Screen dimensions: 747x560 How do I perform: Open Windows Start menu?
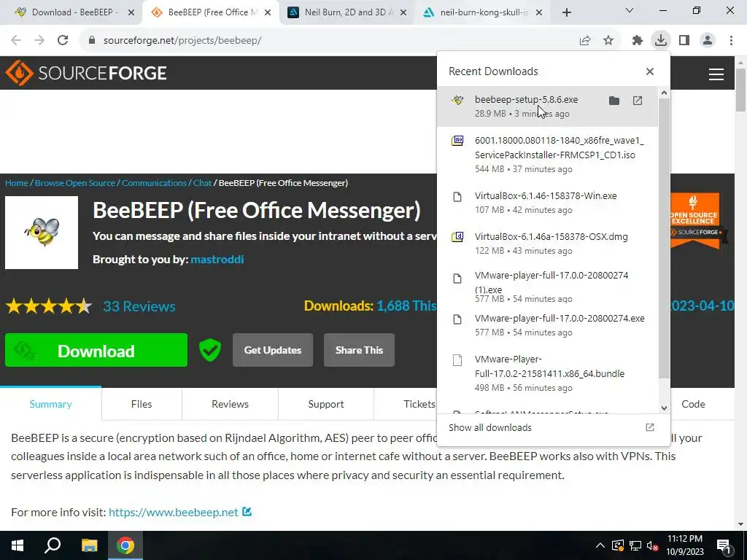pyautogui.click(x=18, y=545)
